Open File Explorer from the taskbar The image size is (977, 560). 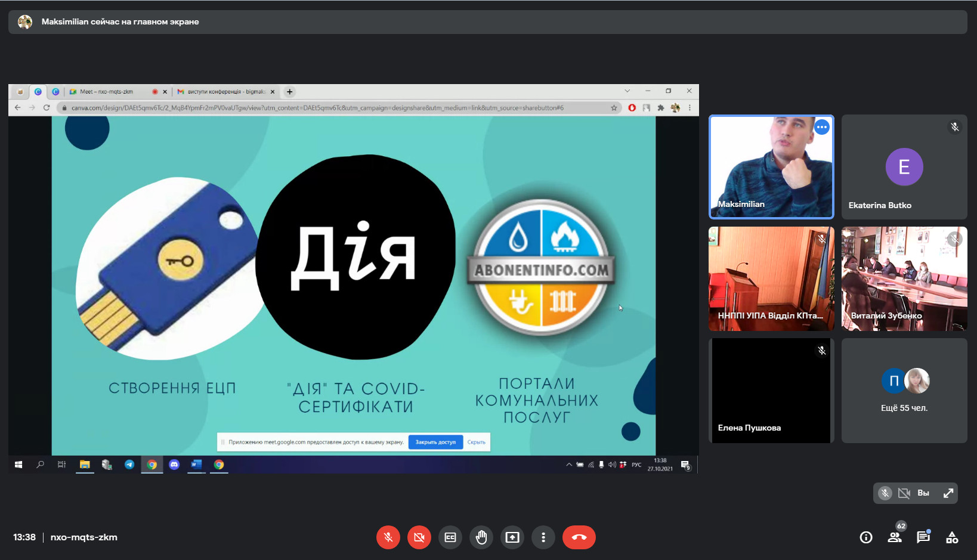pos(85,465)
